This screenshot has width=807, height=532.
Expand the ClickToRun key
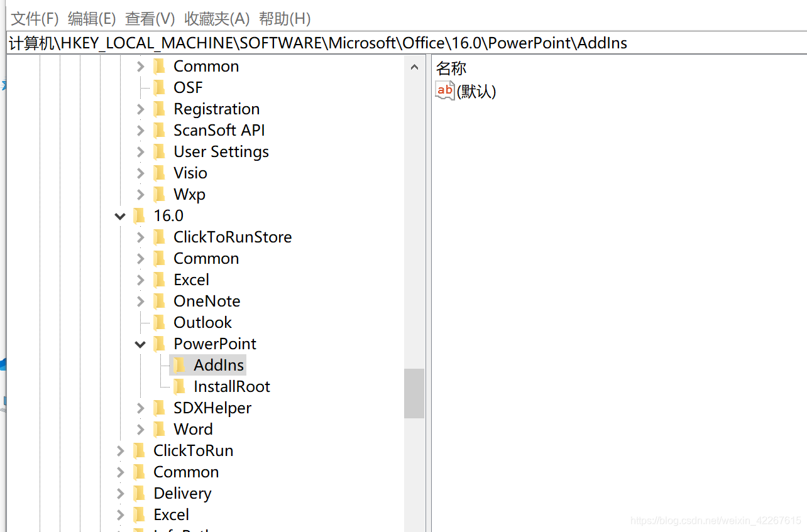(120, 451)
